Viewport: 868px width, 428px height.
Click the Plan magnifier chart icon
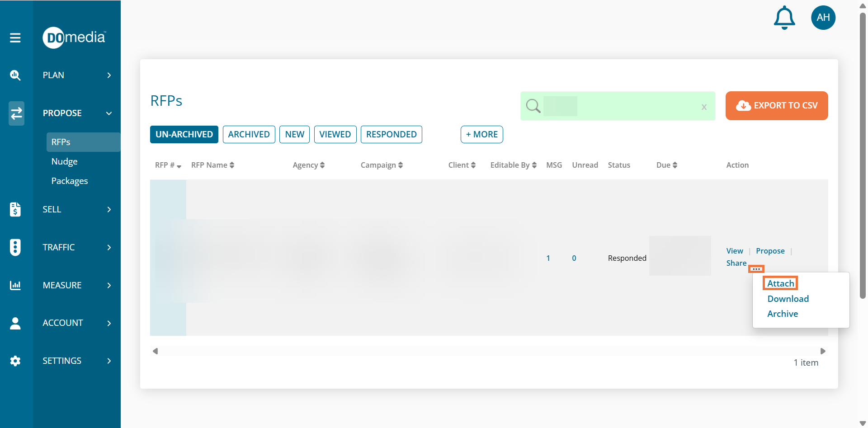15,75
